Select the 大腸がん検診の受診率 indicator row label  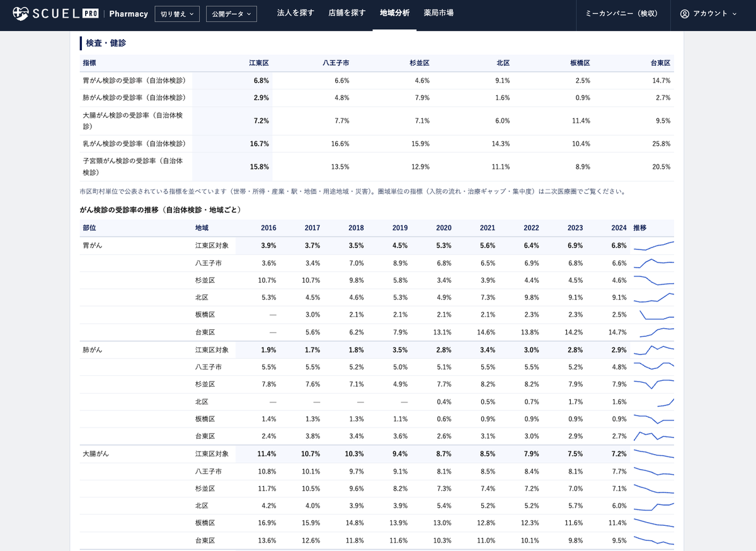point(133,120)
